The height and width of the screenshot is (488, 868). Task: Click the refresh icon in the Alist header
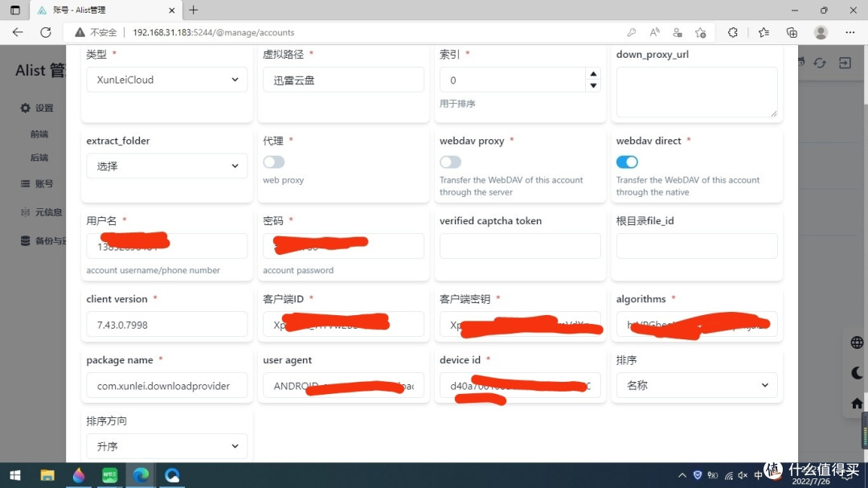pyautogui.click(x=819, y=62)
